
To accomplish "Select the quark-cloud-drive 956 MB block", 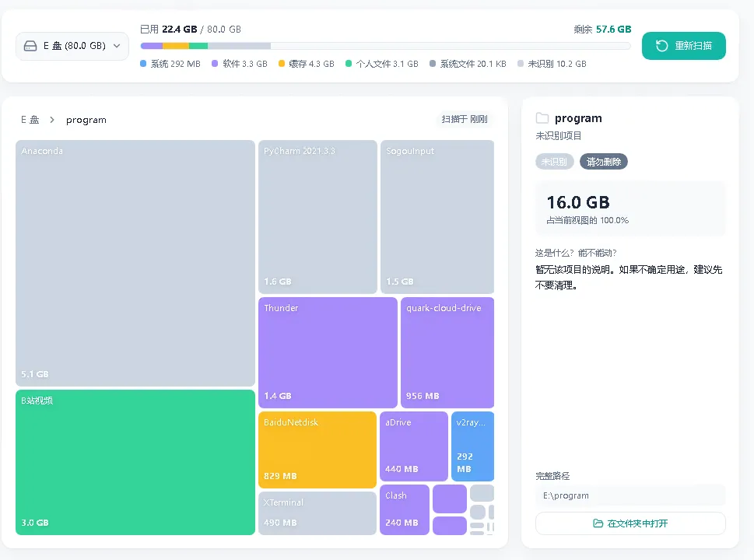I will 447,352.
